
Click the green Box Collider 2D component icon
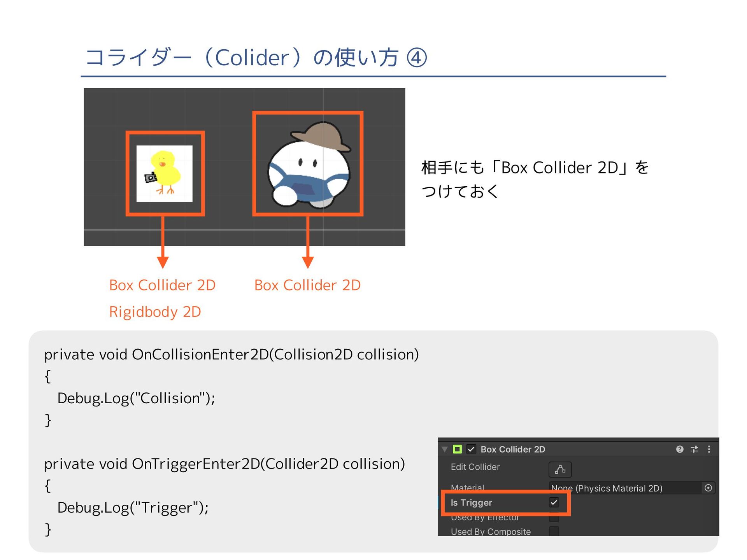[457, 449]
